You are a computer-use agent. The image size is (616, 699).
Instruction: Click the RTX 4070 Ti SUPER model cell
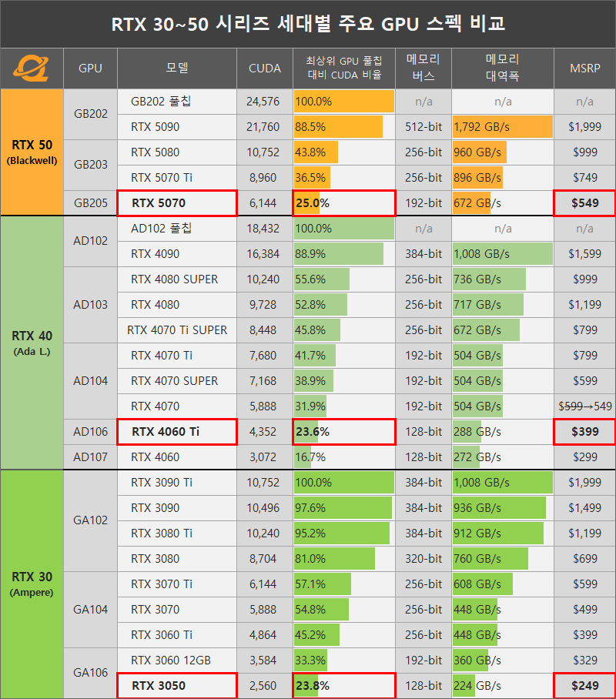pyautogui.click(x=177, y=330)
